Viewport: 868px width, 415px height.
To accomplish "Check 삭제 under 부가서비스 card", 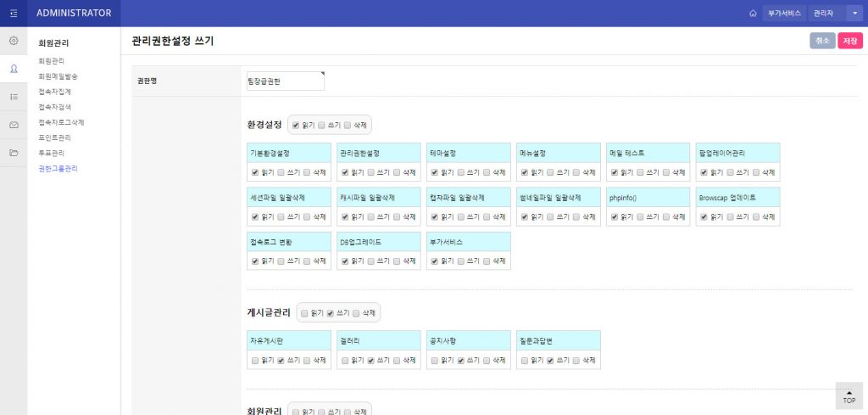I will tap(486, 261).
